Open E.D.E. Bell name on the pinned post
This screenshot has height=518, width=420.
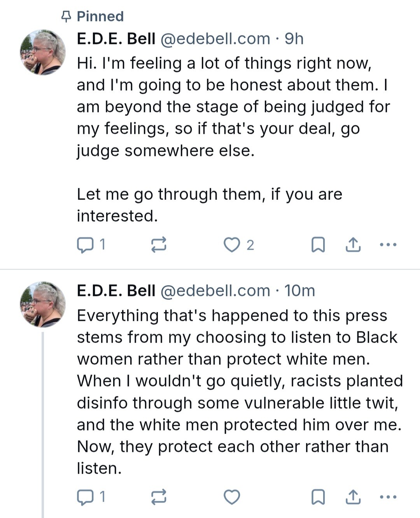[116, 39]
